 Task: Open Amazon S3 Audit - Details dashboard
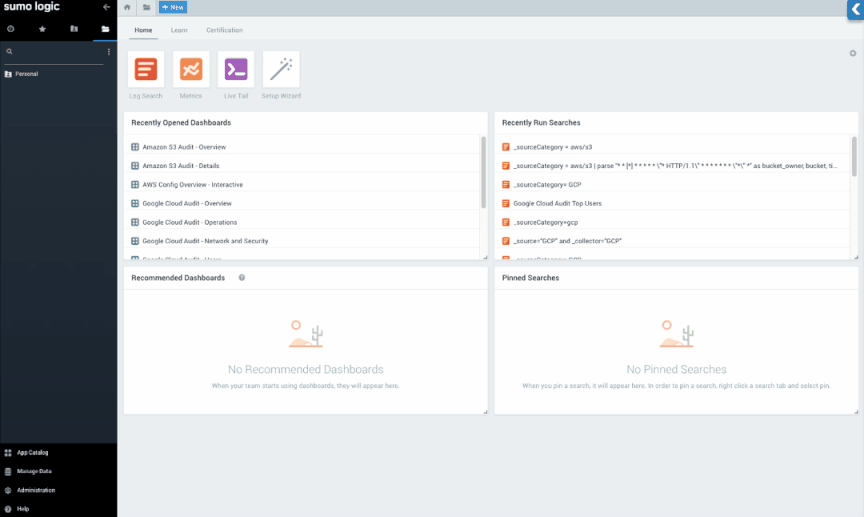(x=181, y=166)
